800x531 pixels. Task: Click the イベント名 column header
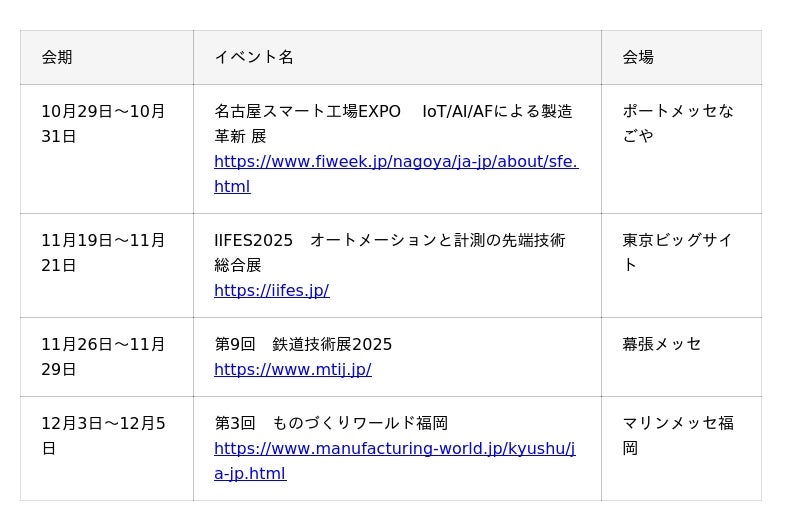[254, 57]
